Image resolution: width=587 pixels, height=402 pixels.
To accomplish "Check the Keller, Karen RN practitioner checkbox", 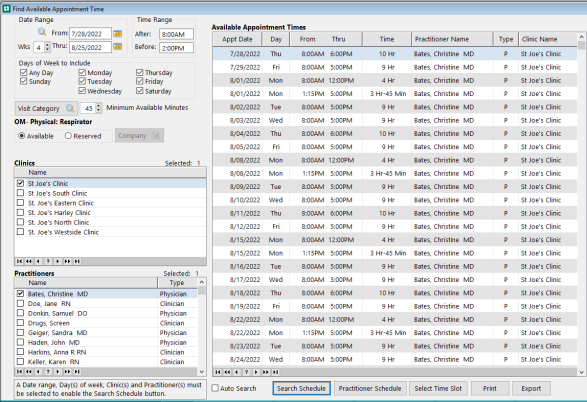I will [x=21, y=362].
